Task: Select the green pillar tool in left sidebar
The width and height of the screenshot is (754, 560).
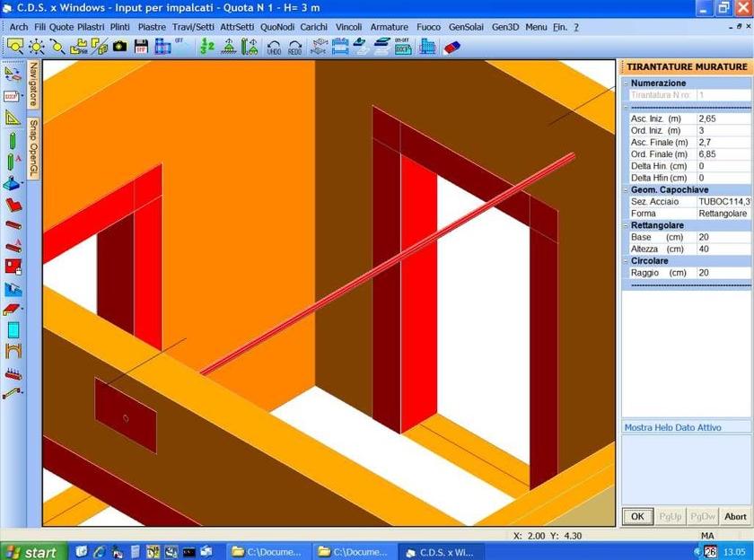Action: (x=13, y=140)
